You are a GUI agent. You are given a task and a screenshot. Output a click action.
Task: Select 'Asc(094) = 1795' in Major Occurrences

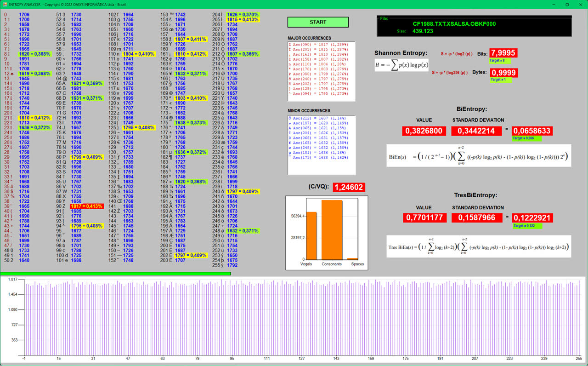[x=317, y=94]
